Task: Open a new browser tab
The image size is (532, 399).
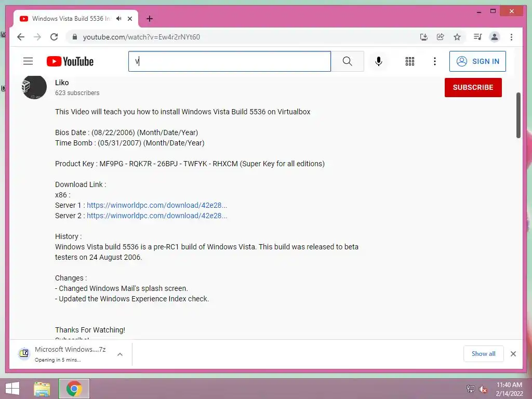Action: coord(150,19)
